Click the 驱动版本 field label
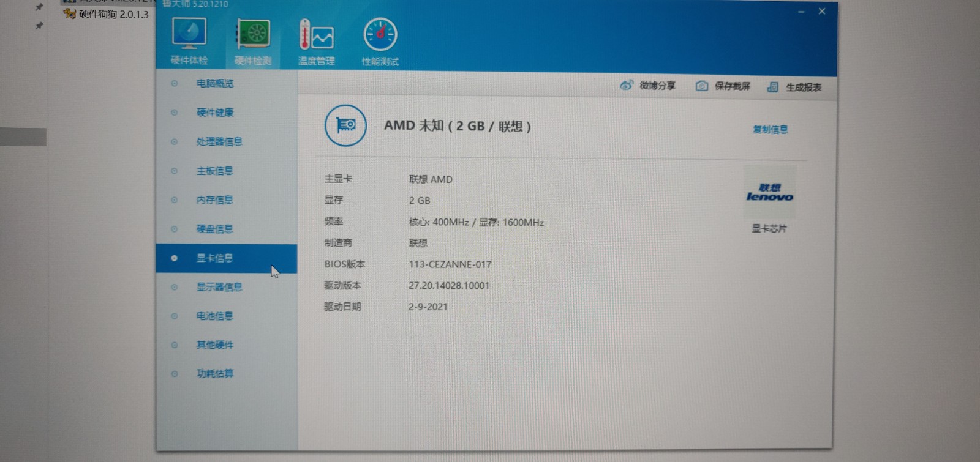This screenshot has width=980, height=462. (342, 285)
